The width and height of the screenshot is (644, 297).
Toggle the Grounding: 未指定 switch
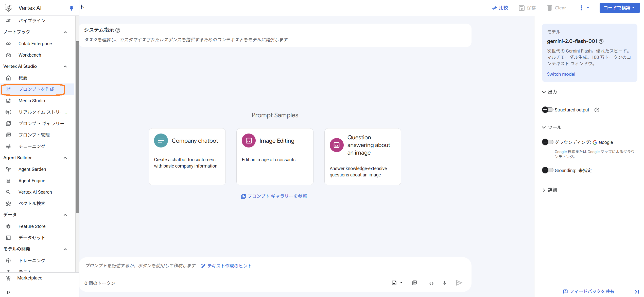[547, 170]
